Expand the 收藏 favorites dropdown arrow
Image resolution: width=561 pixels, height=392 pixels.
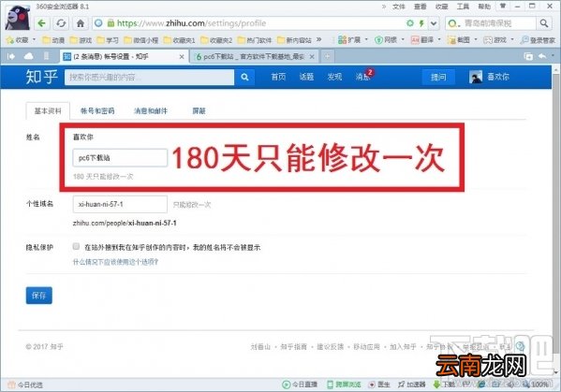pyautogui.click(x=35, y=39)
